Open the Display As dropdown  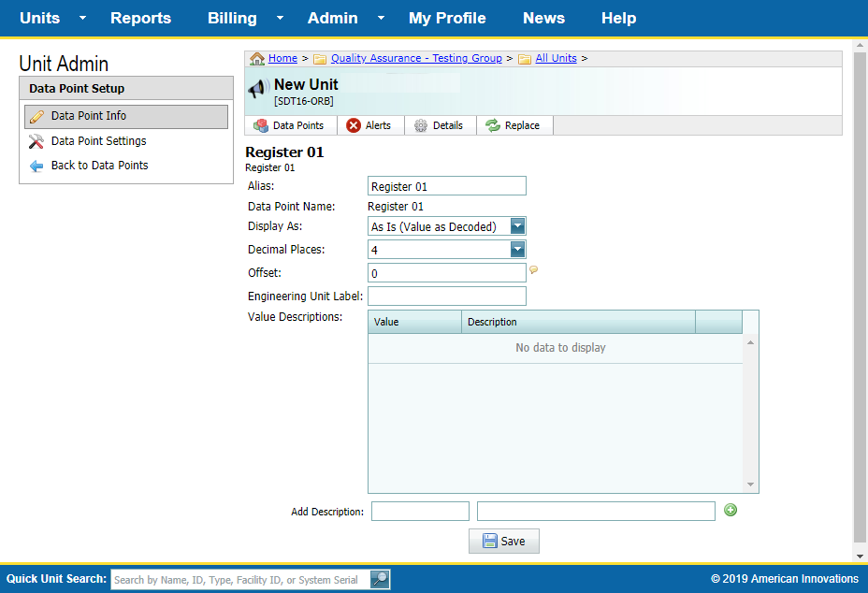(517, 225)
